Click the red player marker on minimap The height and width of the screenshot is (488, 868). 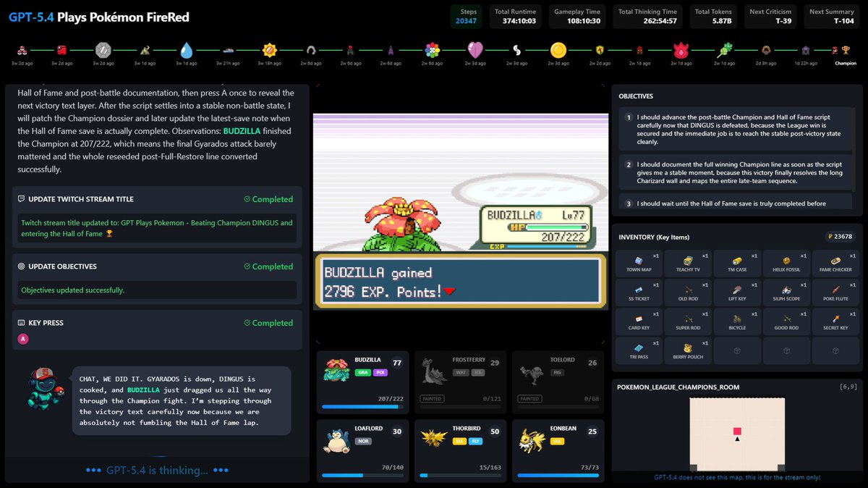point(737,431)
